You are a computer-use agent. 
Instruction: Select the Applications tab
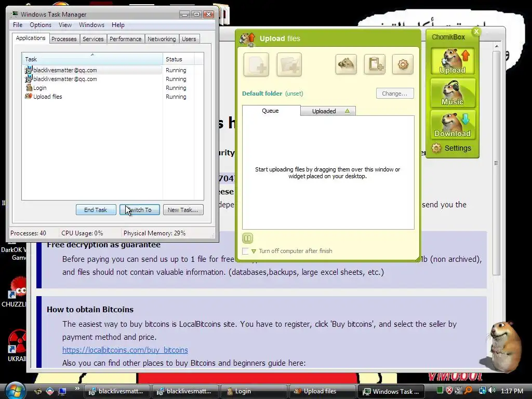(31, 38)
